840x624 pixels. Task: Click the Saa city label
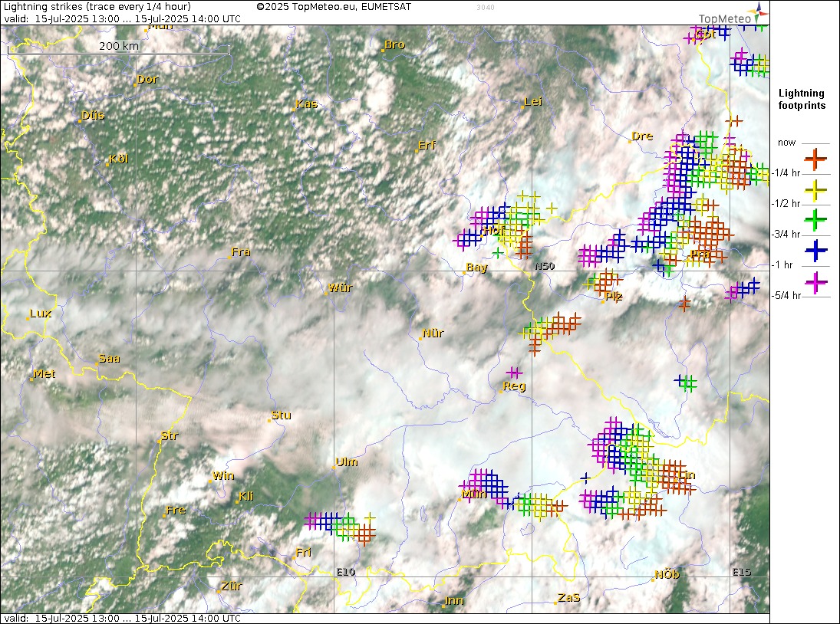(x=109, y=359)
